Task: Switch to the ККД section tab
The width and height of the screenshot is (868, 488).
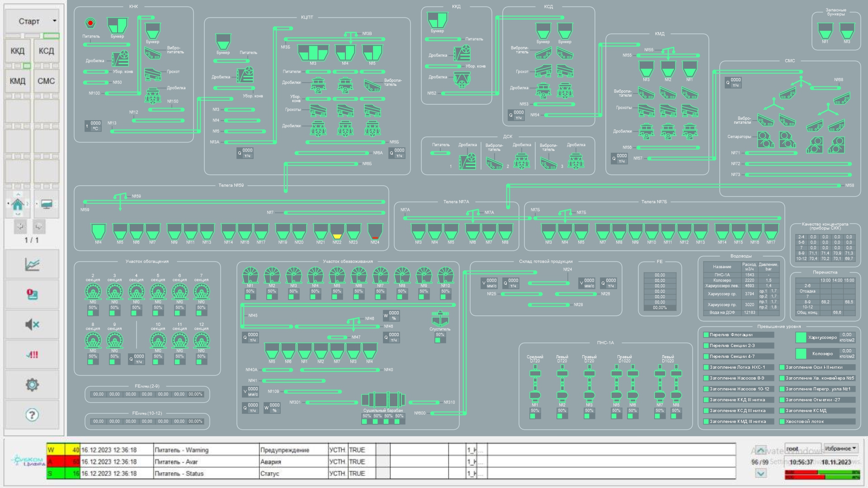Action: (x=18, y=51)
